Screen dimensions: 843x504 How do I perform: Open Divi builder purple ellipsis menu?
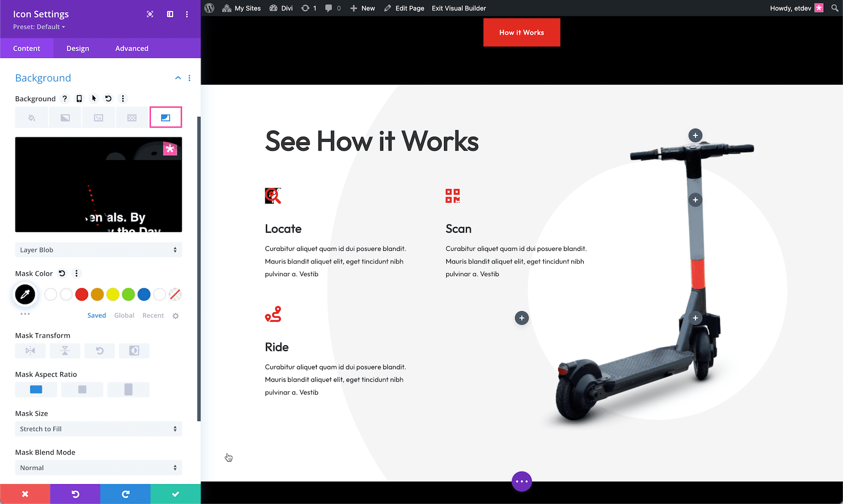(522, 481)
